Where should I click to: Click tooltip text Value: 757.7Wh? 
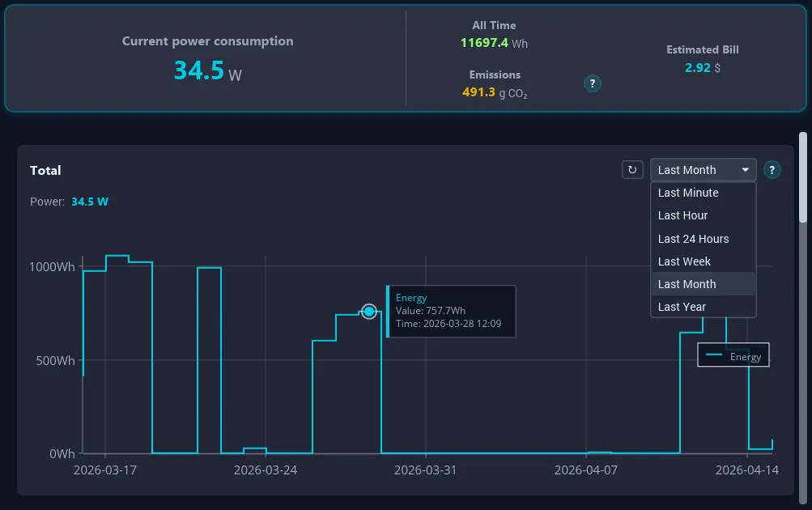point(431,311)
